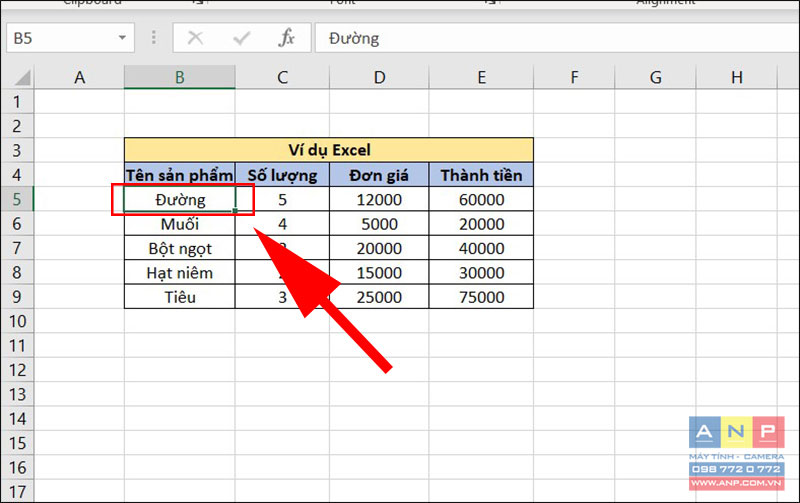Click the unit price cell 25000
Viewport: 800px width, 503px height.
[379, 296]
